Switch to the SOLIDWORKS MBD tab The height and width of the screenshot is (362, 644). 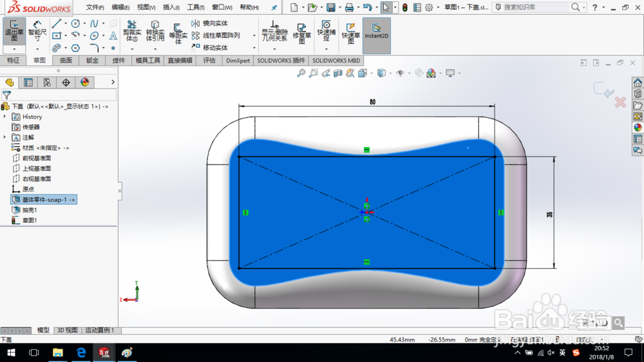(x=336, y=61)
